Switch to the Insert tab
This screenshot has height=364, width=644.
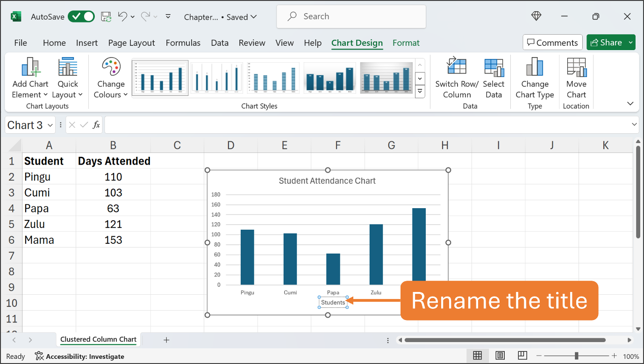[x=87, y=43]
